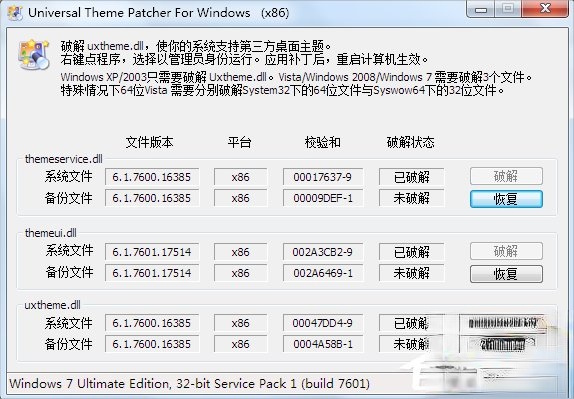Viewport: 574px width, 399px height.
Task: Click uxtheme.dll system file x86 platform field
Action: point(241,323)
